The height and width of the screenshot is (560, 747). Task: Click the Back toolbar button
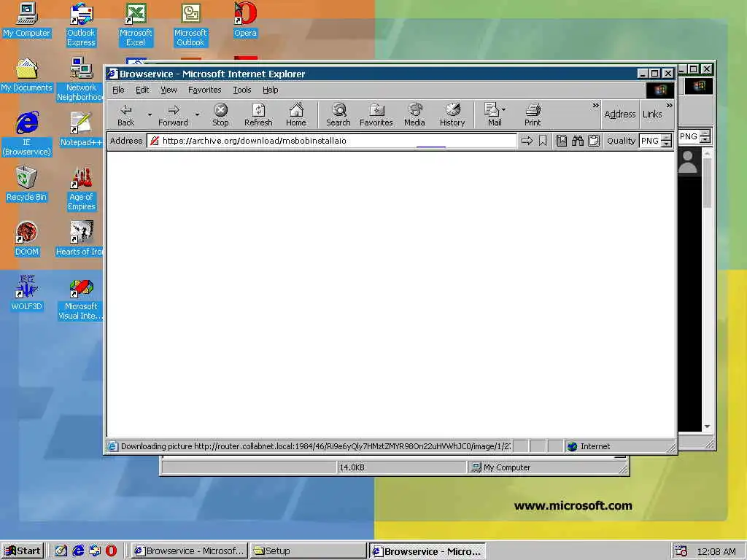pos(125,114)
